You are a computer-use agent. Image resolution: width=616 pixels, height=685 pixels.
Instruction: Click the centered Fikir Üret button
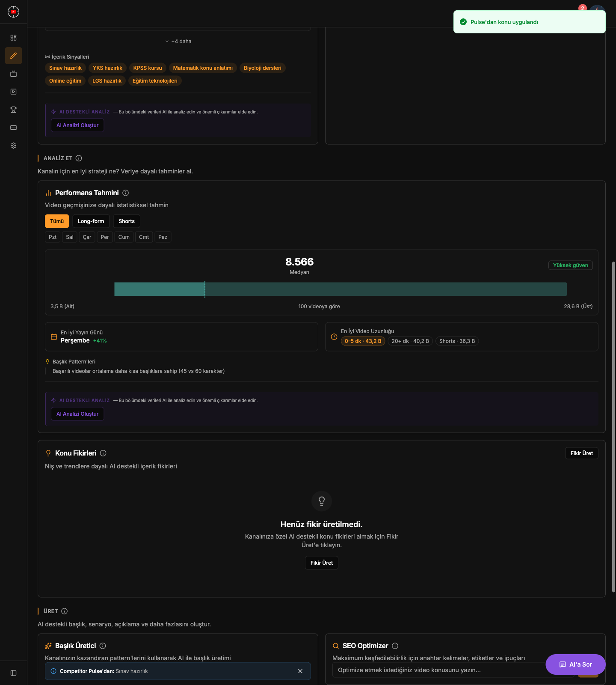pos(322,563)
